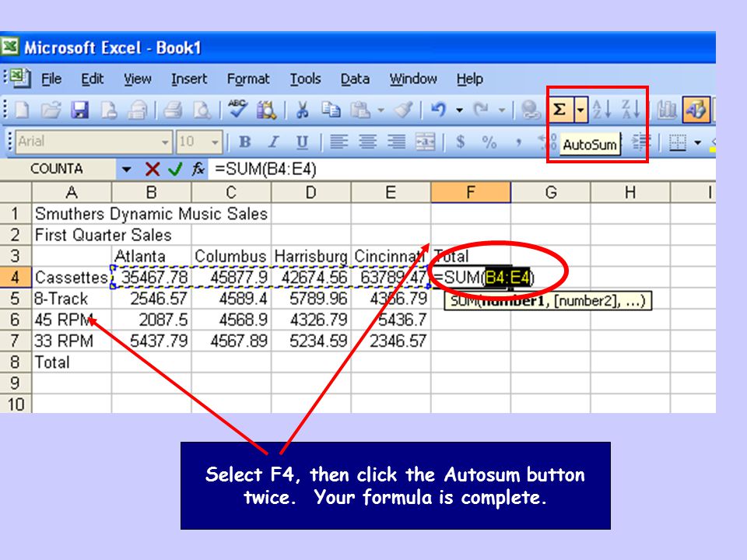This screenshot has height=560, width=747.
Task: Toggle Center alignment
Action: coord(368,142)
